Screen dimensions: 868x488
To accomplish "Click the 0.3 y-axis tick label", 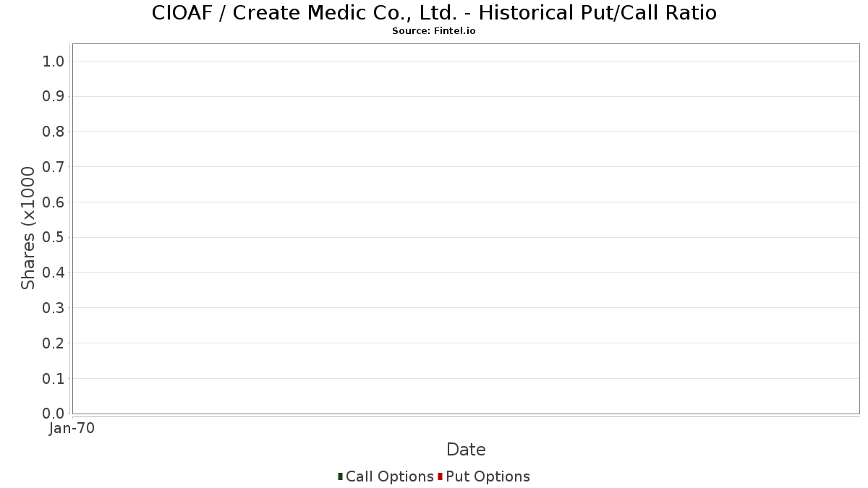I will coord(54,308).
